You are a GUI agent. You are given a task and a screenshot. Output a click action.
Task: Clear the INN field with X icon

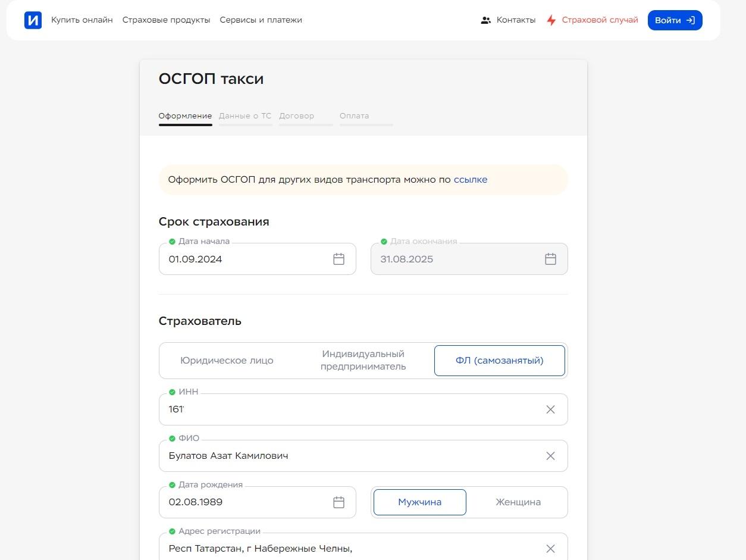pyautogui.click(x=550, y=409)
